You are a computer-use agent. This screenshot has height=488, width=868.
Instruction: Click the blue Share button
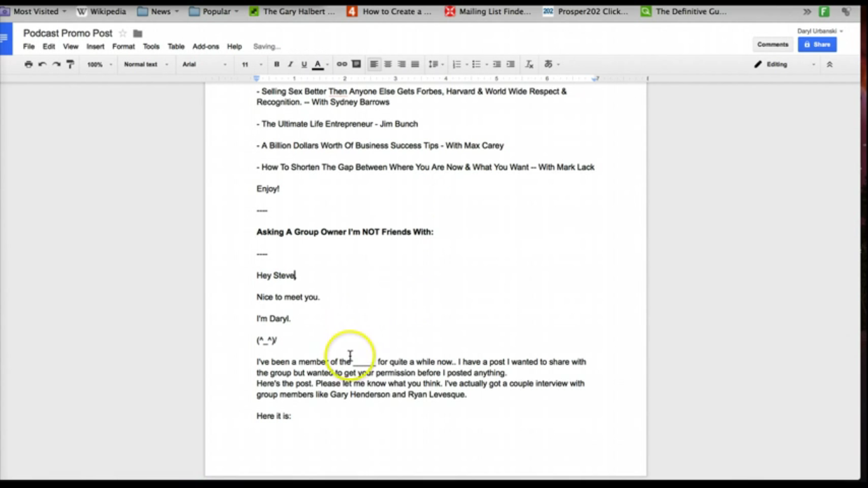(817, 44)
